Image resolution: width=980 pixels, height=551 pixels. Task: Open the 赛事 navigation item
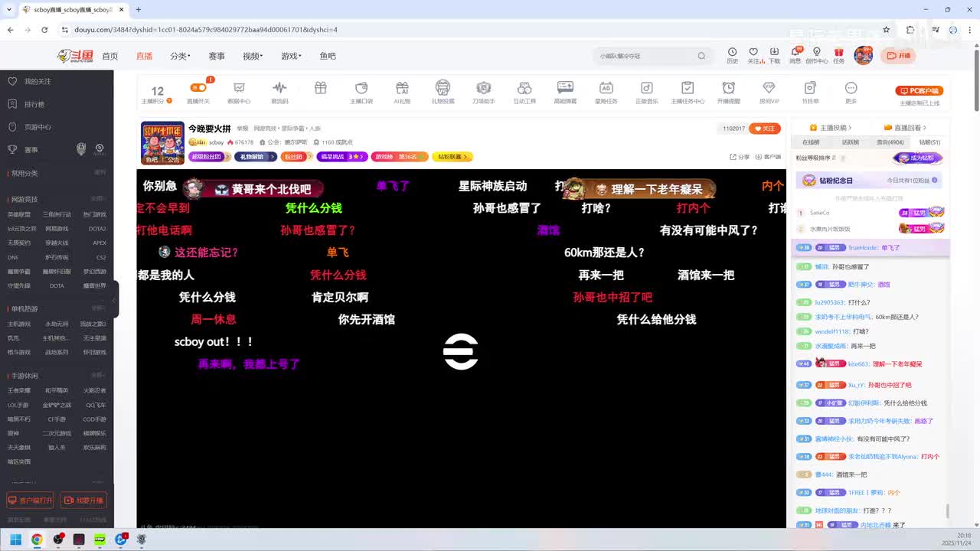[217, 56]
